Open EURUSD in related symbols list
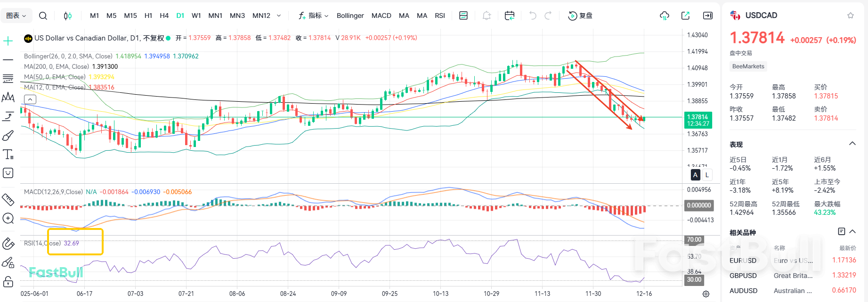 743,261
